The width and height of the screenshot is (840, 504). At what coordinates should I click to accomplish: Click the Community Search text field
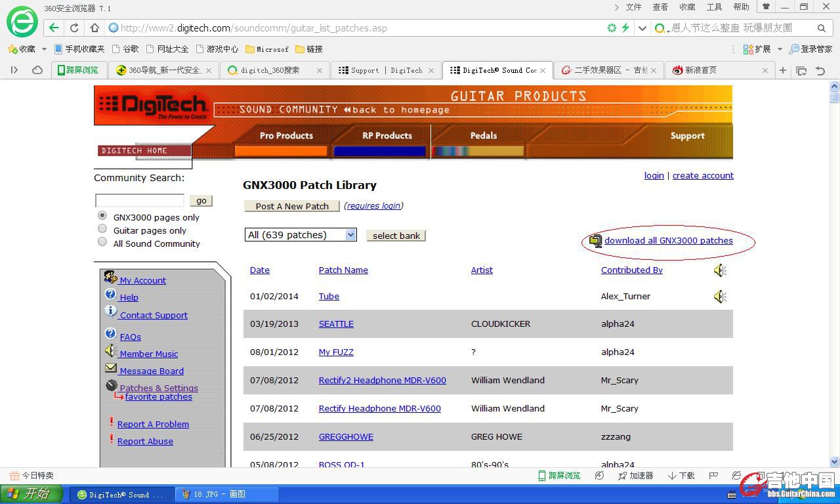(x=140, y=201)
